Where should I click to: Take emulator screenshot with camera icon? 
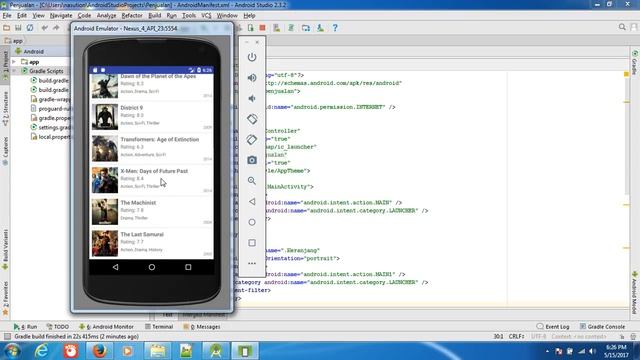tap(252, 160)
